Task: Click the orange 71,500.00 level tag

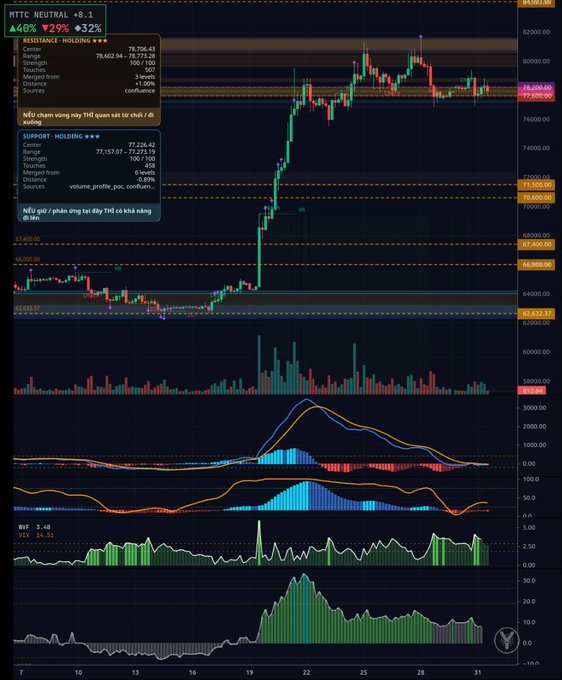Action: 536,185
